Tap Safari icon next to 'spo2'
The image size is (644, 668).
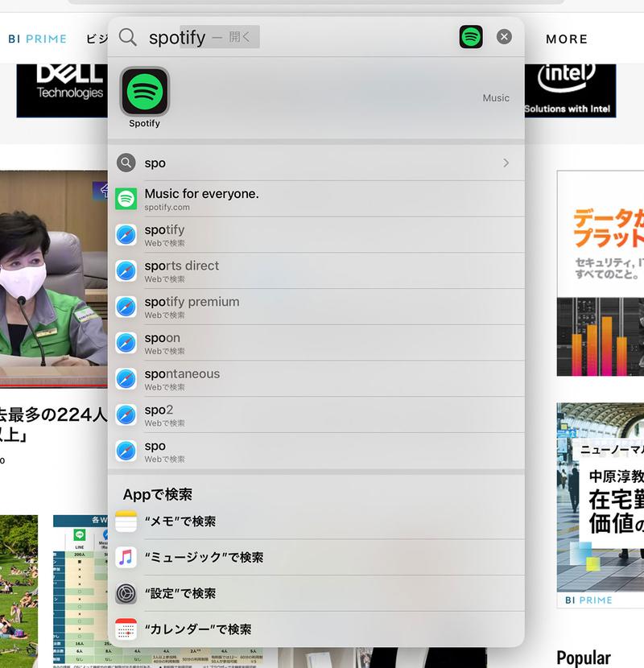pos(126,415)
